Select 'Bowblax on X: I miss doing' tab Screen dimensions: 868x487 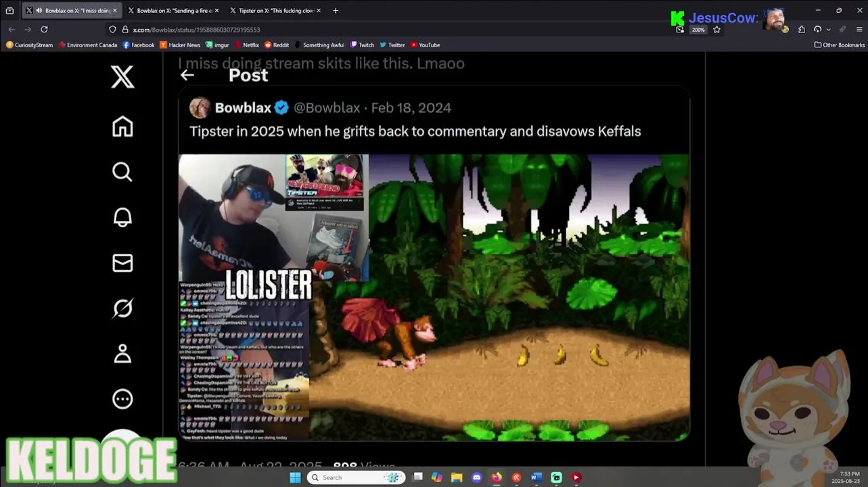(71, 10)
